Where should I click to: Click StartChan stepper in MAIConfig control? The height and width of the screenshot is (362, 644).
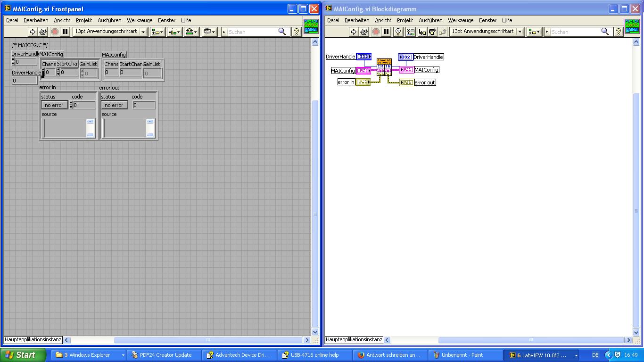58,72
